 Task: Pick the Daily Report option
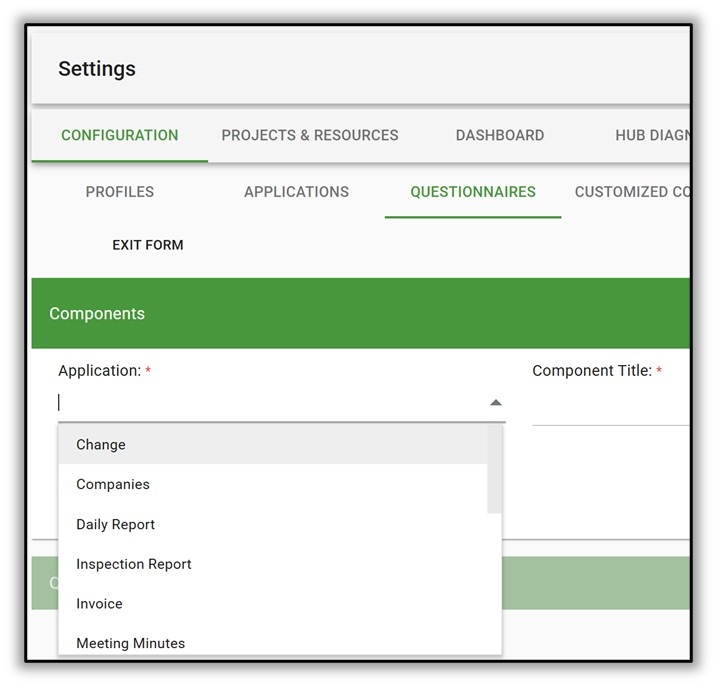pyautogui.click(x=116, y=525)
